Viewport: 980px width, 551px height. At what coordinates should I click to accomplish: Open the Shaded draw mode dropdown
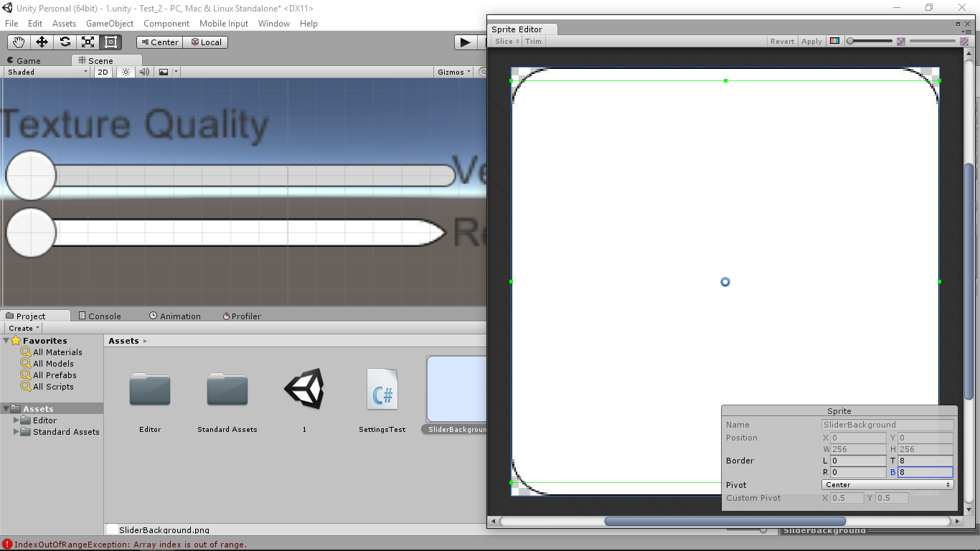[47, 72]
